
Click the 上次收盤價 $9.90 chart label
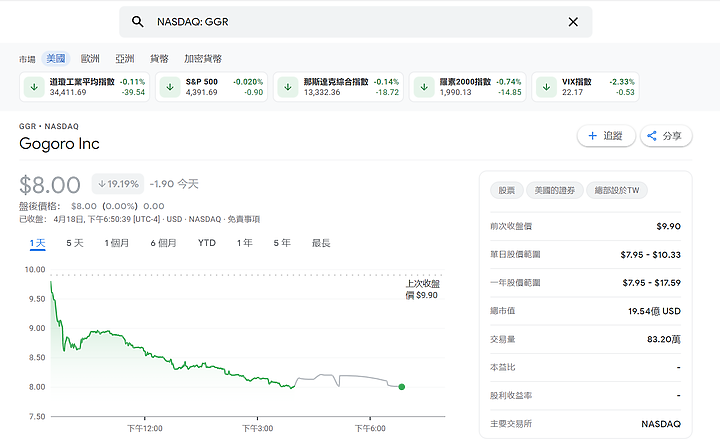click(422, 289)
